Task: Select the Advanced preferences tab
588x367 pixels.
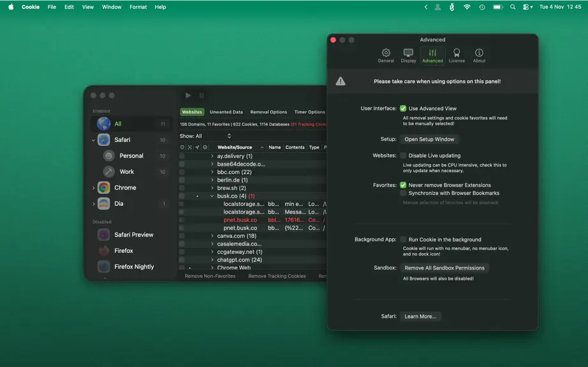Action: click(432, 55)
